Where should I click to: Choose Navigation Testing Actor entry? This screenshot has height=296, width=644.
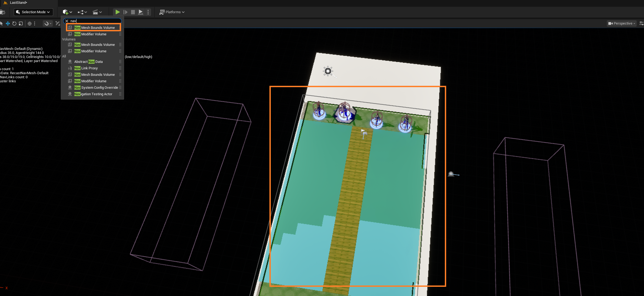93,94
